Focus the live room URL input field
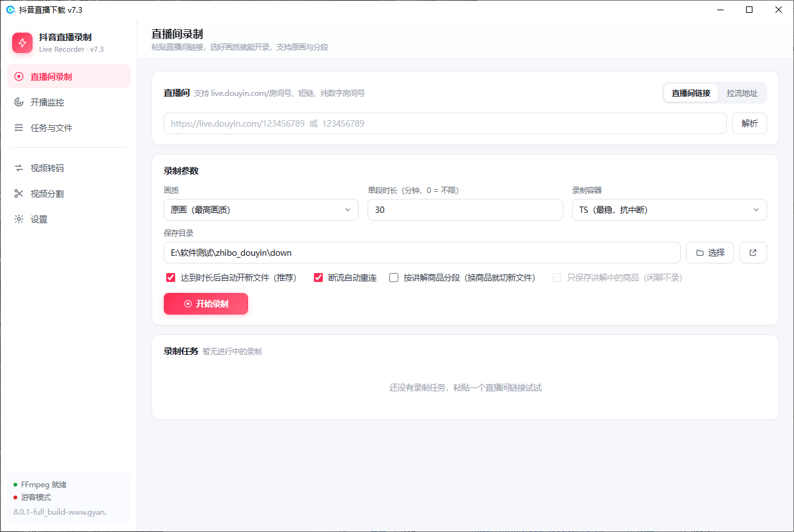The image size is (794, 532). point(445,123)
